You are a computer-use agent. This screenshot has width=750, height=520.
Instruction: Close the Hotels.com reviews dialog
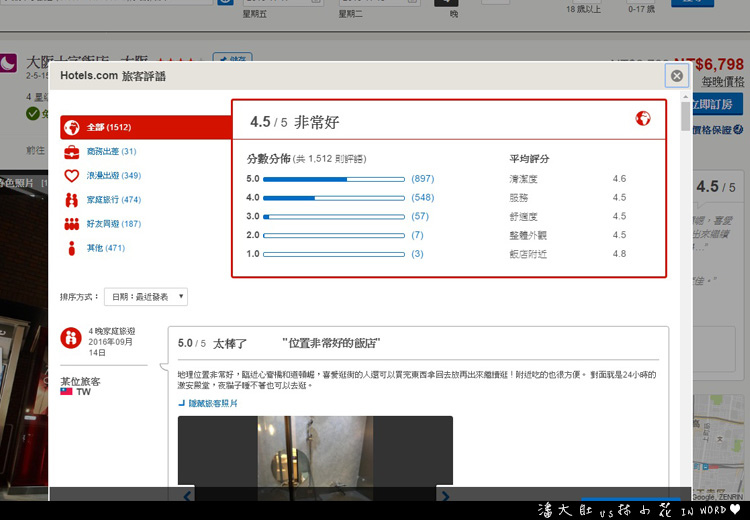click(677, 76)
